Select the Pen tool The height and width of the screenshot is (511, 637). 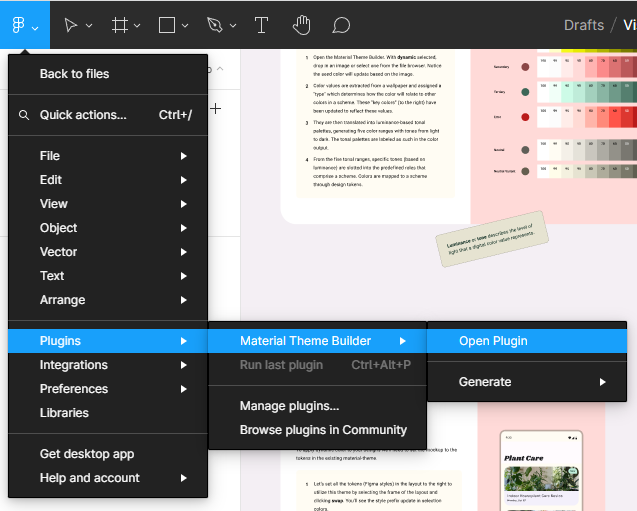pos(214,25)
